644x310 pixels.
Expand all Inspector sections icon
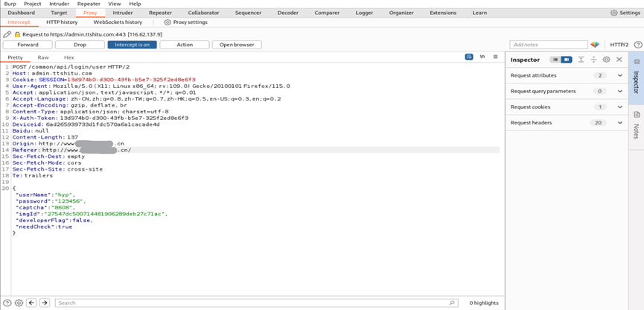tap(581, 60)
